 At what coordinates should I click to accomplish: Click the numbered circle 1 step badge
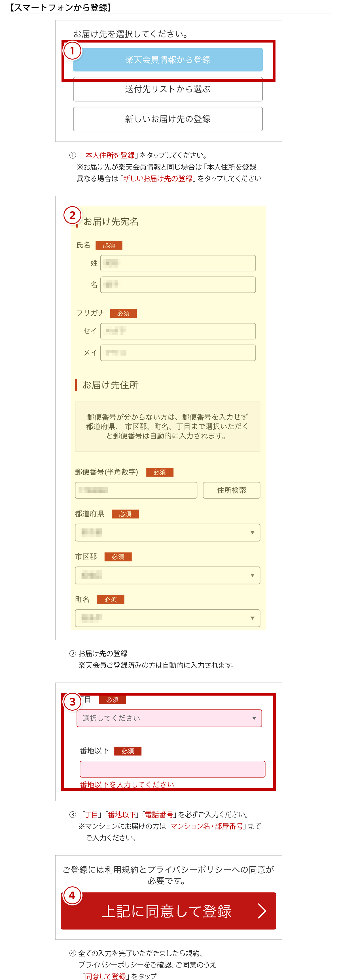point(72,50)
